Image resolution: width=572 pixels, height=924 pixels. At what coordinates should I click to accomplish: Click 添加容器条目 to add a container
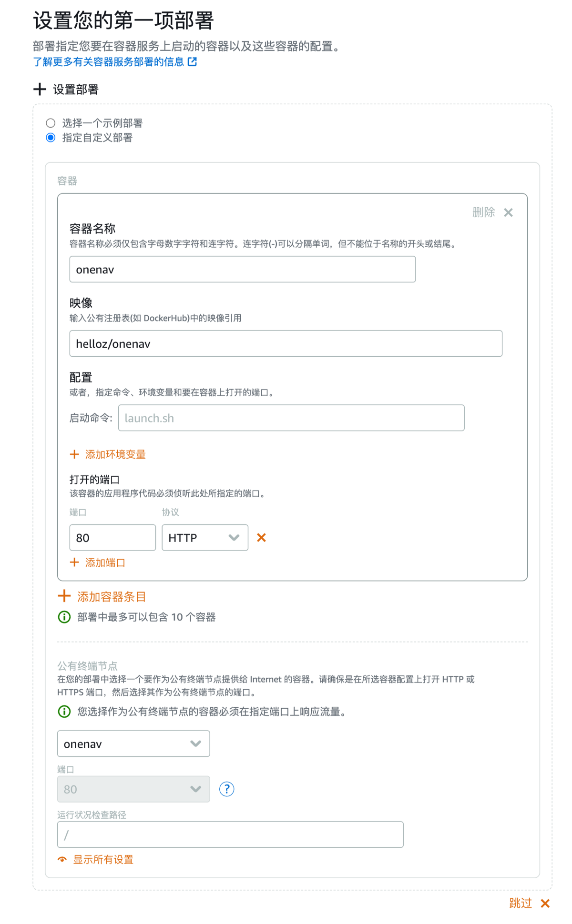click(112, 597)
